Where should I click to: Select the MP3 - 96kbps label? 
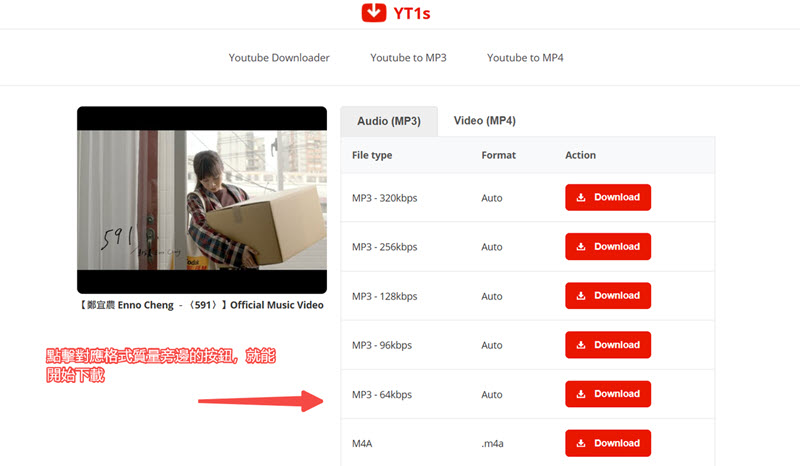coord(382,346)
